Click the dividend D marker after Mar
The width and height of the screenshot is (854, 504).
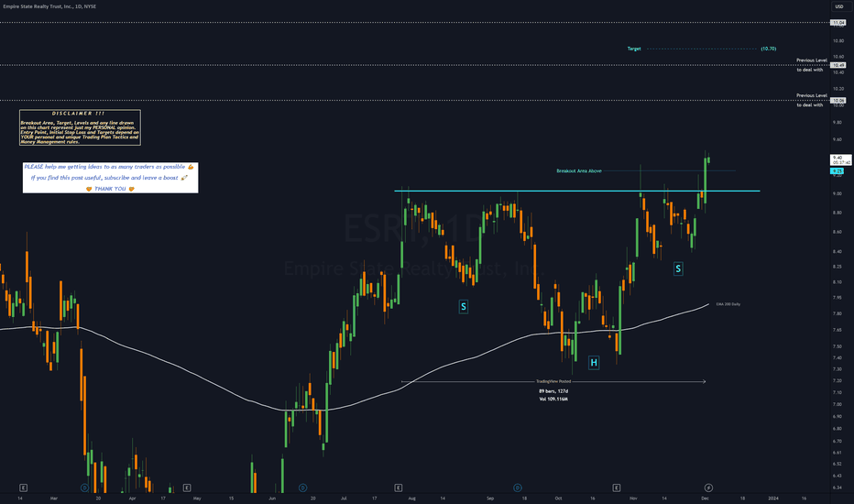[x=84, y=488]
